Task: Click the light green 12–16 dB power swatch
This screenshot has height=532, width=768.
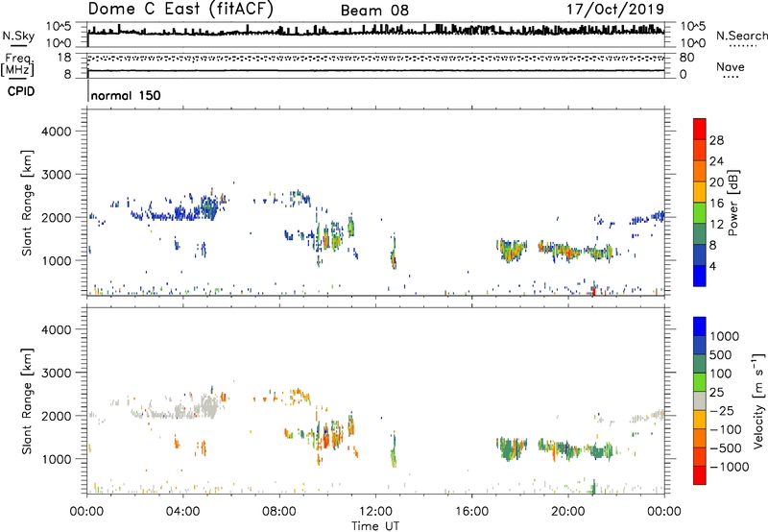Action: click(700, 213)
